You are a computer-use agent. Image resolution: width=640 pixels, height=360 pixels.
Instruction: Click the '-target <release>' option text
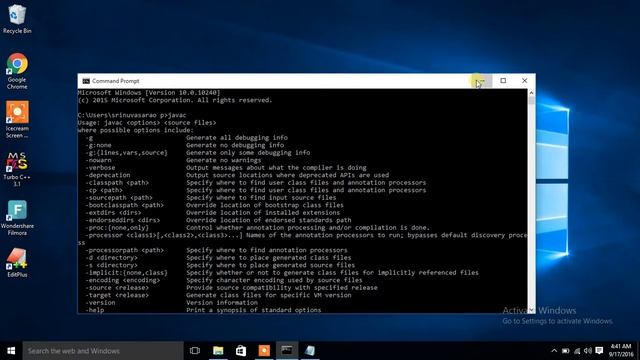tap(117, 295)
